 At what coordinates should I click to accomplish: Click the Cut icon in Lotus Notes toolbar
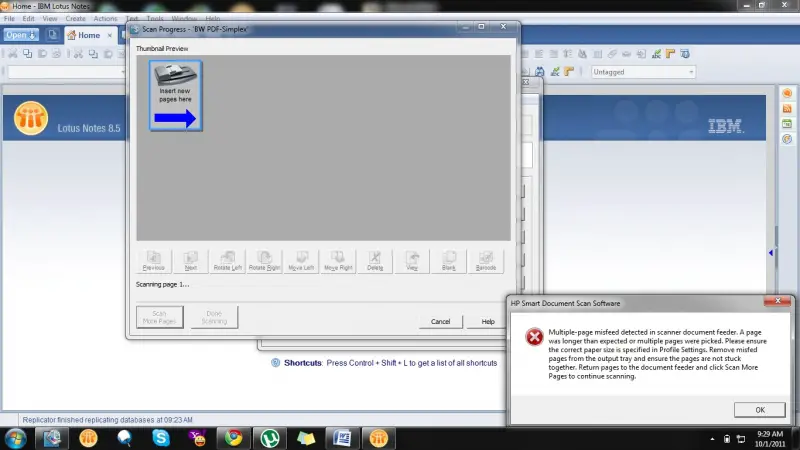(x=13, y=54)
